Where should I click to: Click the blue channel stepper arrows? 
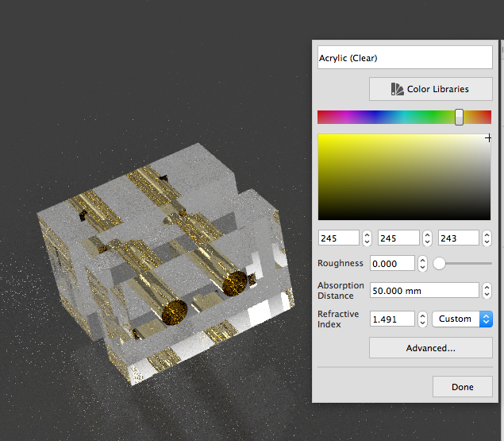[487, 238]
